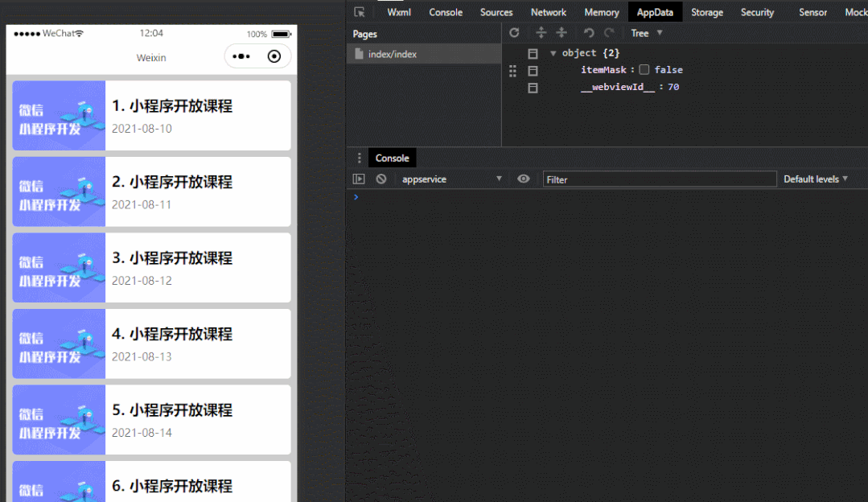Select the AppData tab
The height and width of the screenshot is (502, 868).
(x=655, y=12)
